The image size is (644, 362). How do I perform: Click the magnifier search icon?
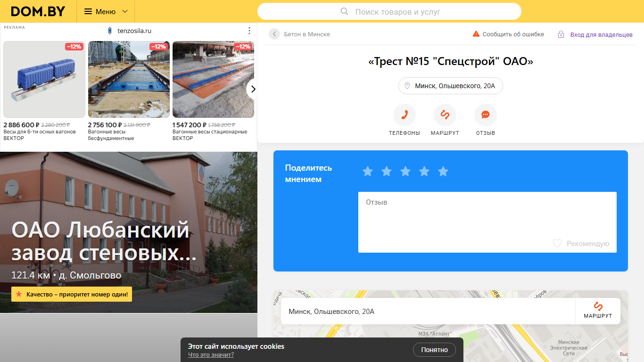click(344, 11)
